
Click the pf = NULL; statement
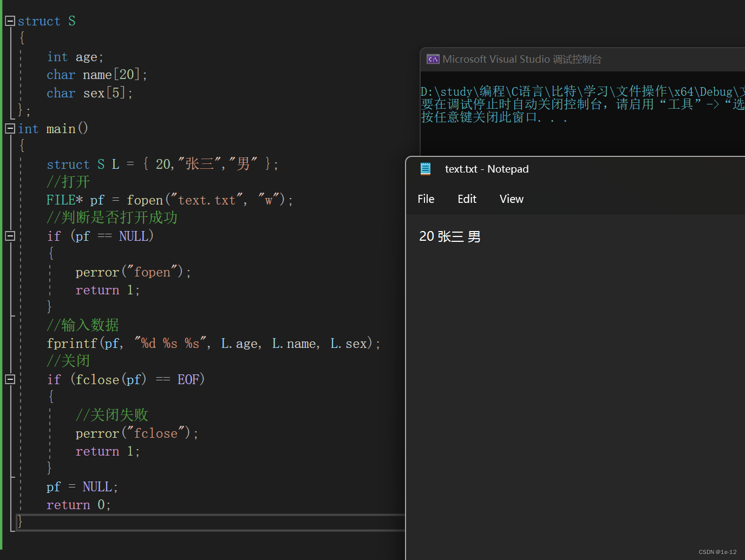click(82, 487)
